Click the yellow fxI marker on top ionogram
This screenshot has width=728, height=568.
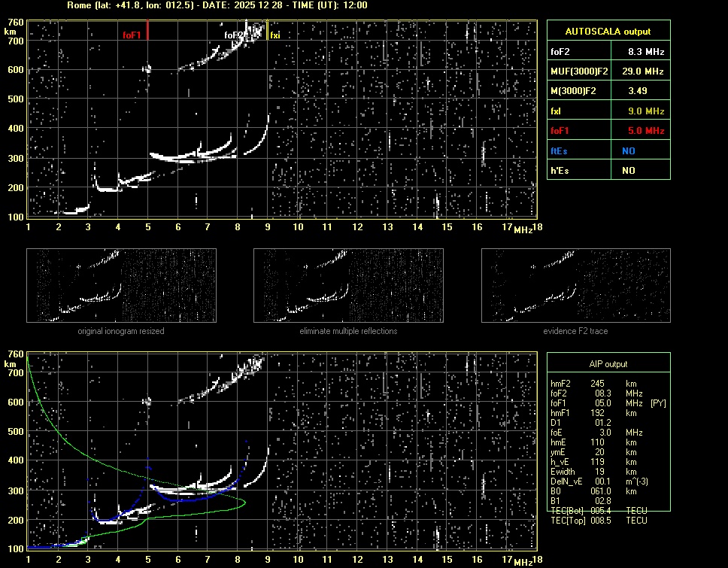[x=275, y=35]
